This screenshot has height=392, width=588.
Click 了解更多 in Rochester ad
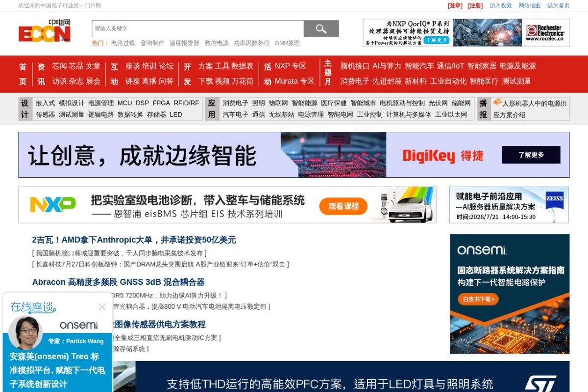437,40
